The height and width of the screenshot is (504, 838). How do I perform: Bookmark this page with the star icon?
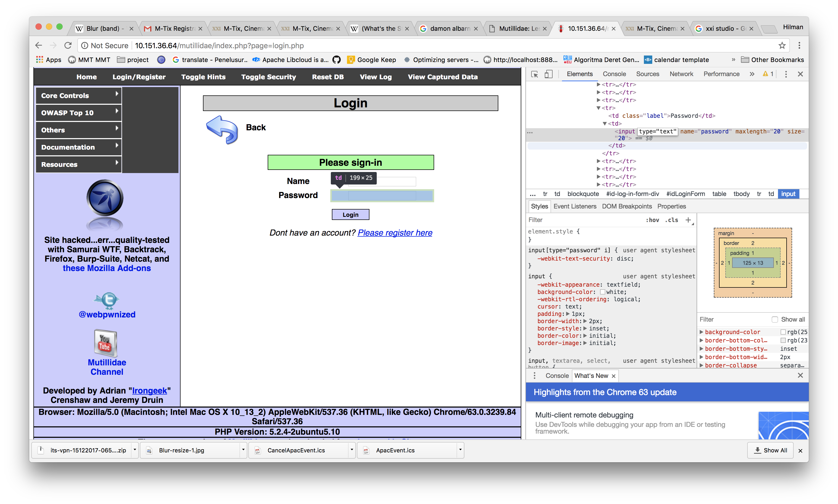coord(782,46)
